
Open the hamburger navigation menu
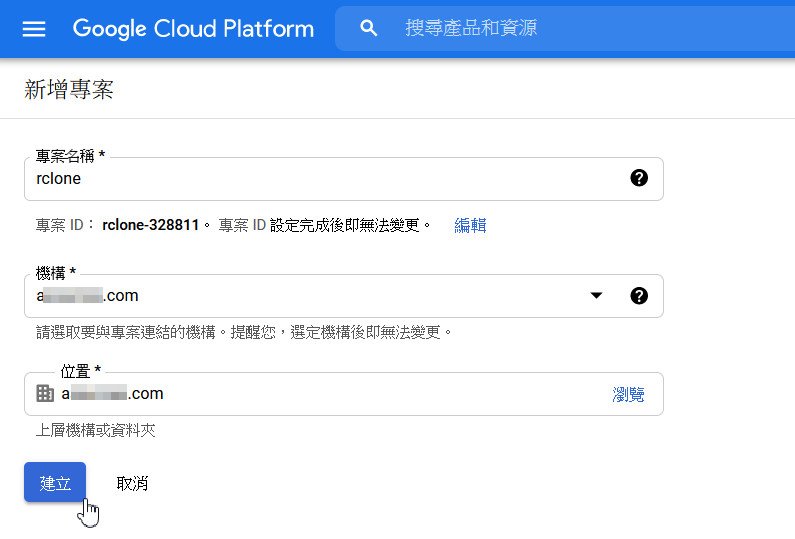point(34,28)
